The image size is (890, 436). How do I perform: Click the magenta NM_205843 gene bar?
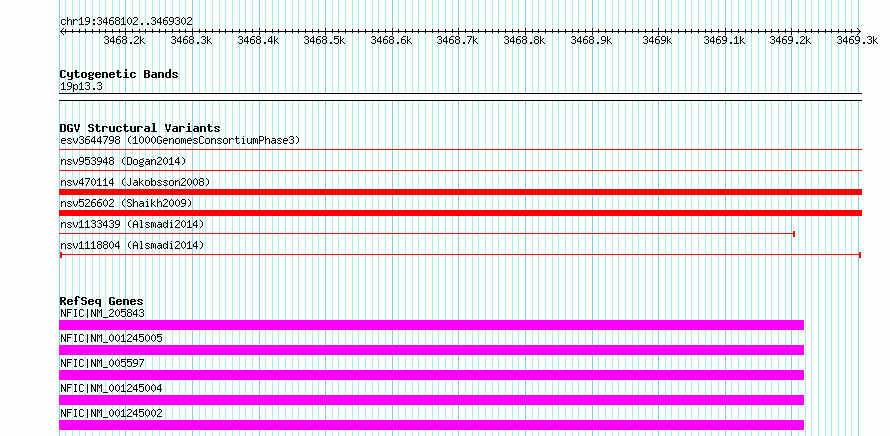(x=431, y=325)
